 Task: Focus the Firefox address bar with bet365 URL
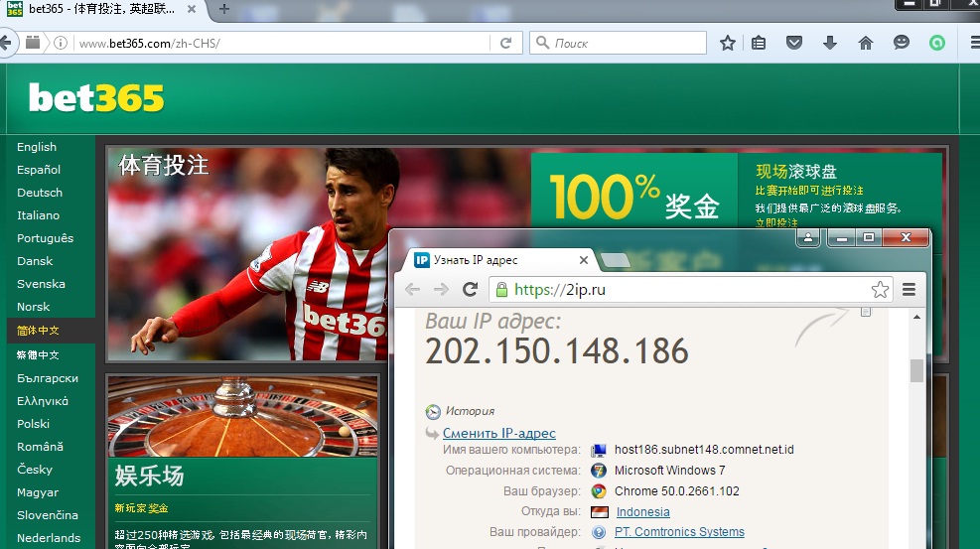(281, 43)
